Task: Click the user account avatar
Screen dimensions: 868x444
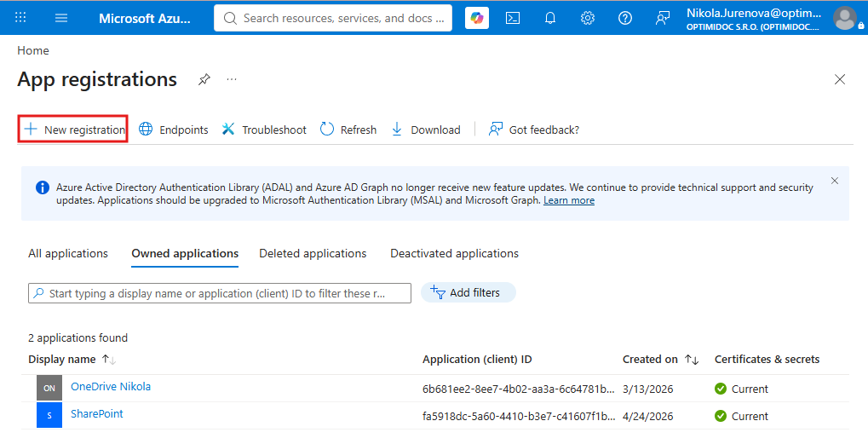Action: pyautogui.click(x=845, y=18)
